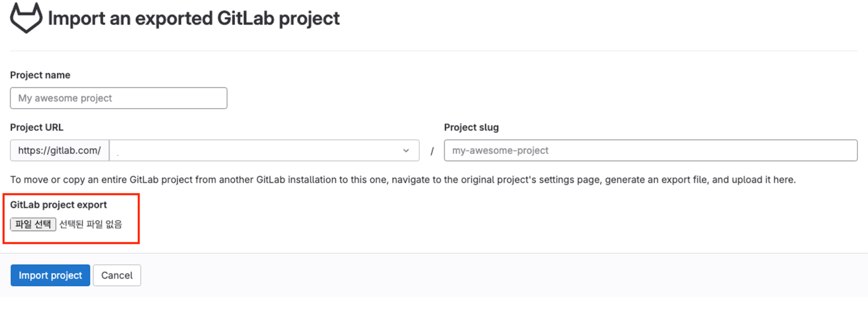Click the https://gitlab.com/ URL prefix box
The width and height of the screenshot is (868, 310).
point(59,150)
